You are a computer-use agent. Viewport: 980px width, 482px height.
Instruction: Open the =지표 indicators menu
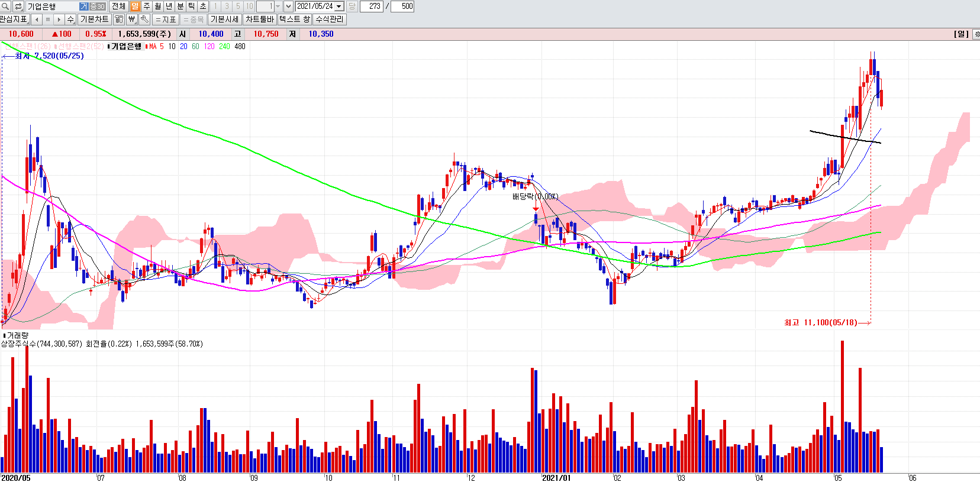coord(166,20)
